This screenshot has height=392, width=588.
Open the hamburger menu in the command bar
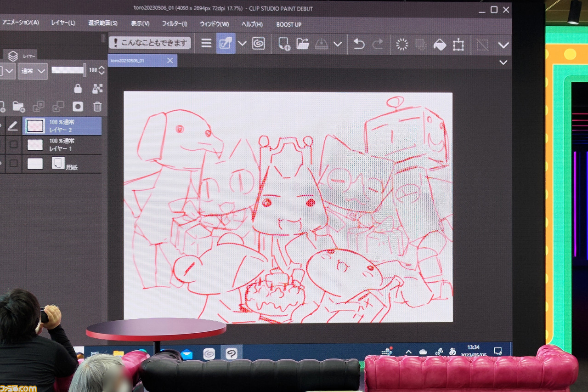tap(207, 44)
